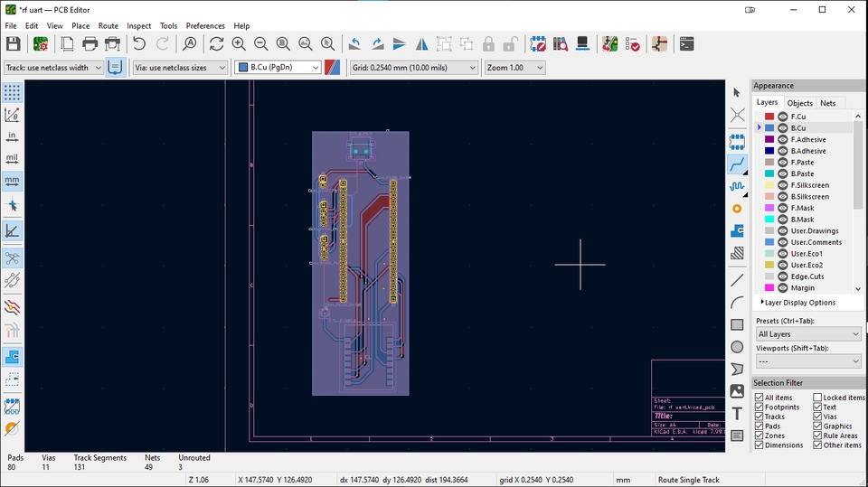Hide the Edge.Cuts layer
This screenshot has width=868, height=487.
click(783, 276)
